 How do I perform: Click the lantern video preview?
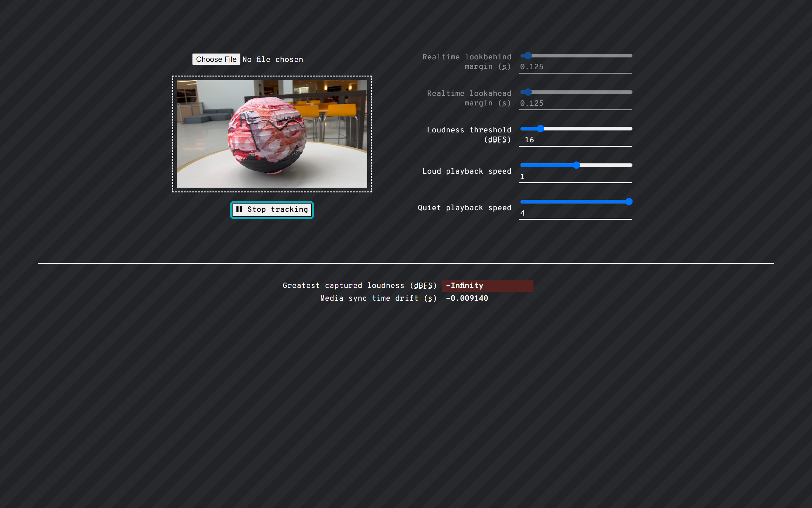[272, 134]
